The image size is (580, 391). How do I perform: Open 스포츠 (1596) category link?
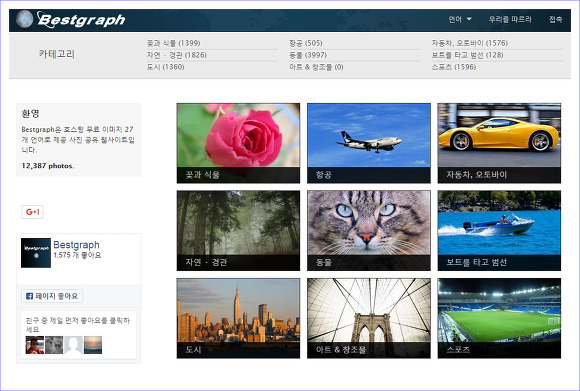[x=453, y=67]
